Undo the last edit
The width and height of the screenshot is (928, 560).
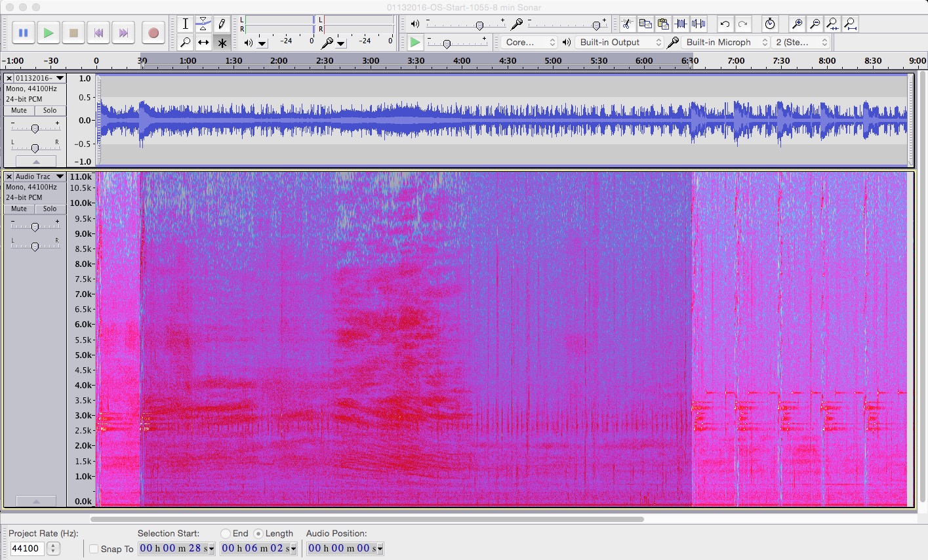point(725,24)
